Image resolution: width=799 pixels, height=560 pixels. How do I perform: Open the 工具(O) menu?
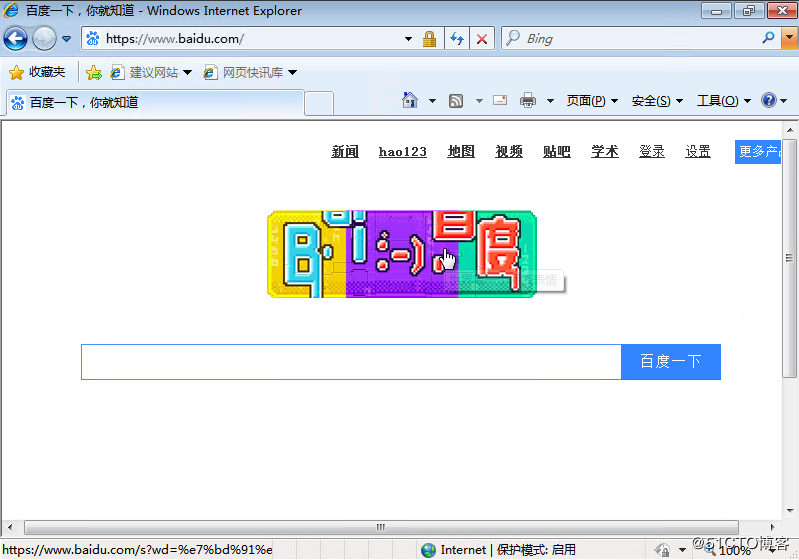coord(723,101)
